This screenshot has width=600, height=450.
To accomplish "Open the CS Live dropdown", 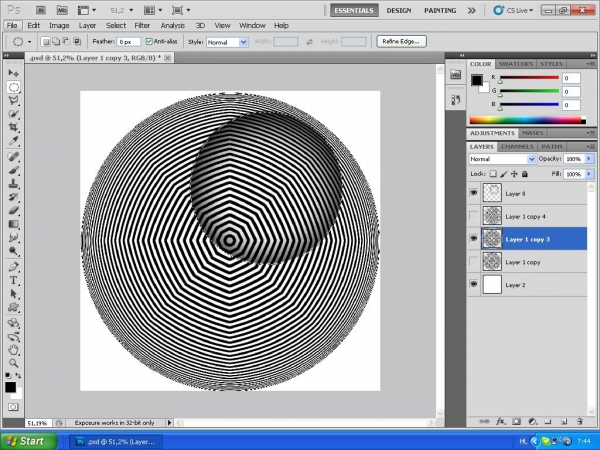I will [x=513, y=10].
